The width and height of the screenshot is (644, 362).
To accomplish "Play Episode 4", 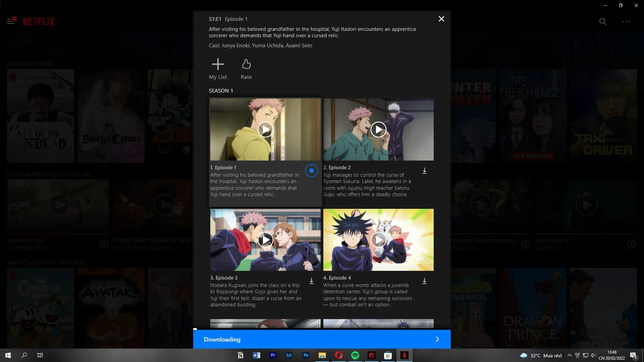I will coord(378,240).
